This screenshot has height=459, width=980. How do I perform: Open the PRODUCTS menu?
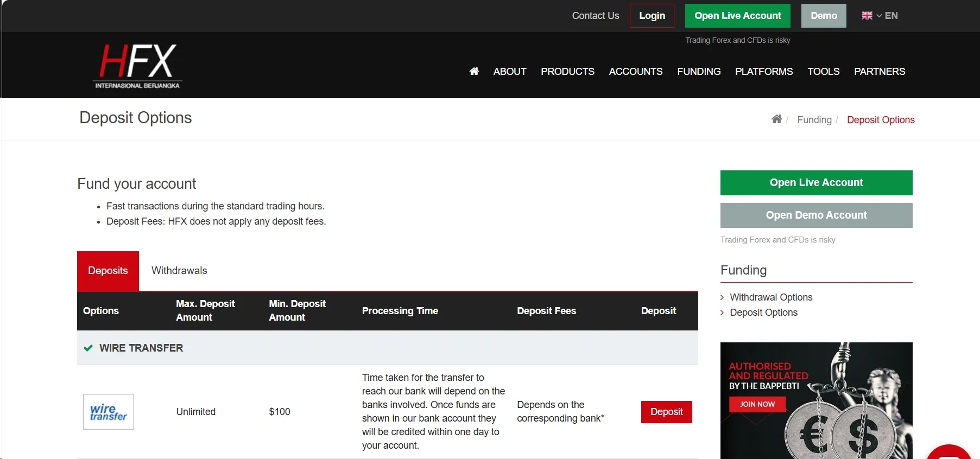[x=567, y=71]
